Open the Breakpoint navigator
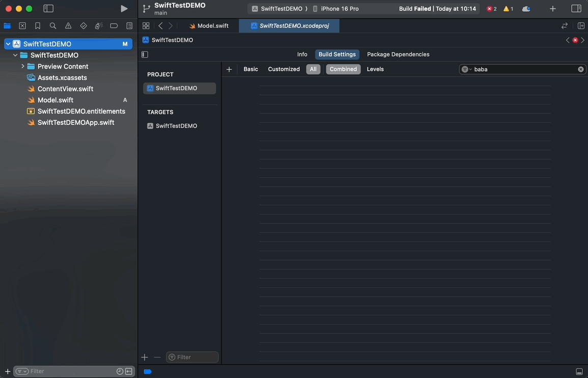 tap(114, 26)
